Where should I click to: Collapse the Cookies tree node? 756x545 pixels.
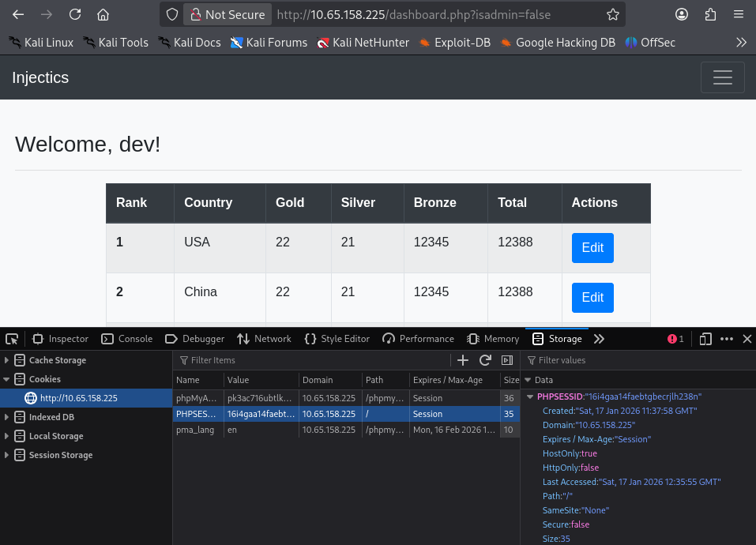[6, 379]
